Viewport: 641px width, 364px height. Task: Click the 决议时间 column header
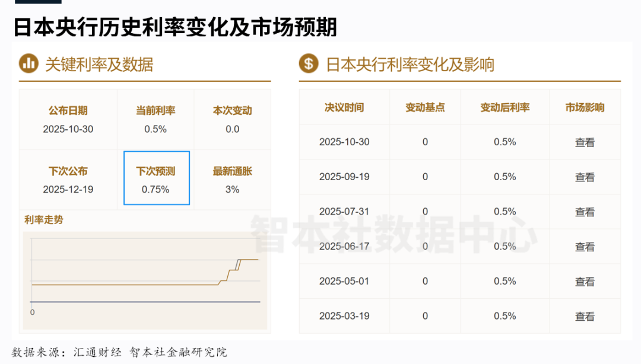pyautogui.click(x=344, y=107)
